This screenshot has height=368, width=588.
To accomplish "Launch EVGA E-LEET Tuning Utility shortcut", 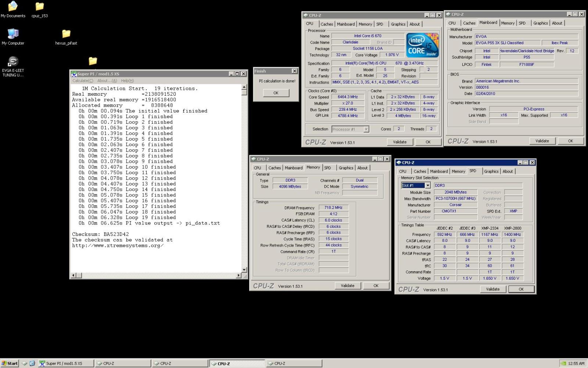I will tap(13, 66).
